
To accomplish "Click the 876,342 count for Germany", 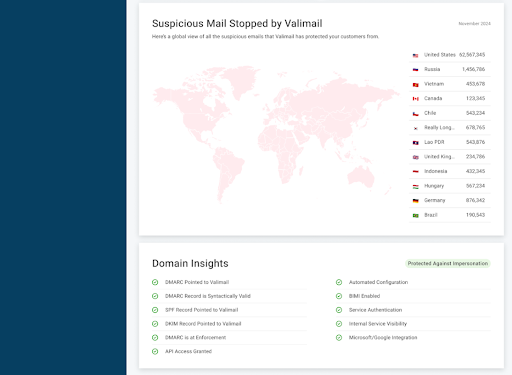I will click(475, 200).
